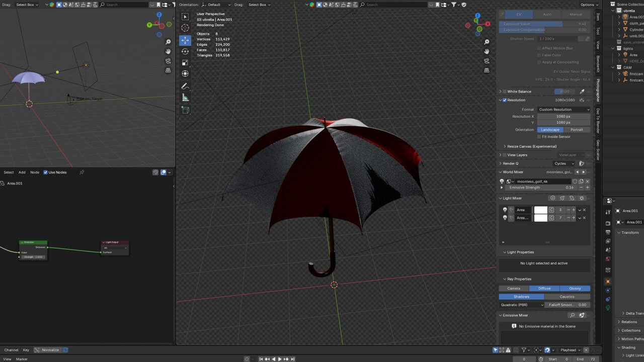Open the Quadratic (PBR) falloff dropdown
The height and width of the screenshot is (362, 644).
coord(522,305)
